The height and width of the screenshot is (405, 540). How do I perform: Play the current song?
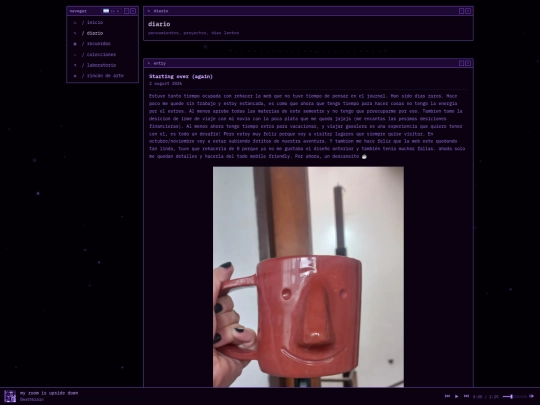click(457, 396)
